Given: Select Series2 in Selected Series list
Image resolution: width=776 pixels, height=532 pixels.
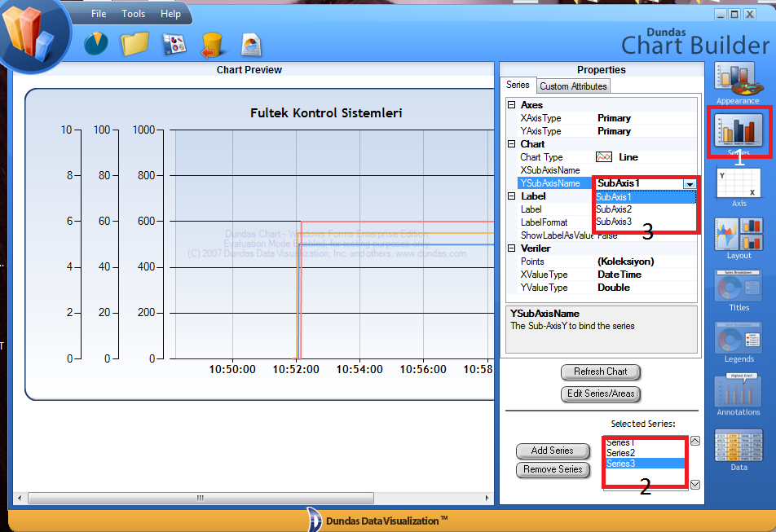Looking at the screenshot, I should pyautogui.click(x=621, y=453).
